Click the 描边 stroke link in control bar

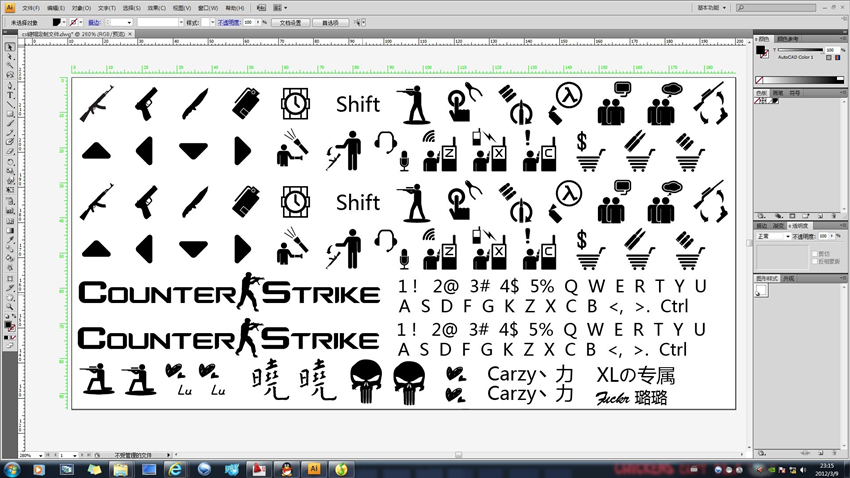pos(94,23)
